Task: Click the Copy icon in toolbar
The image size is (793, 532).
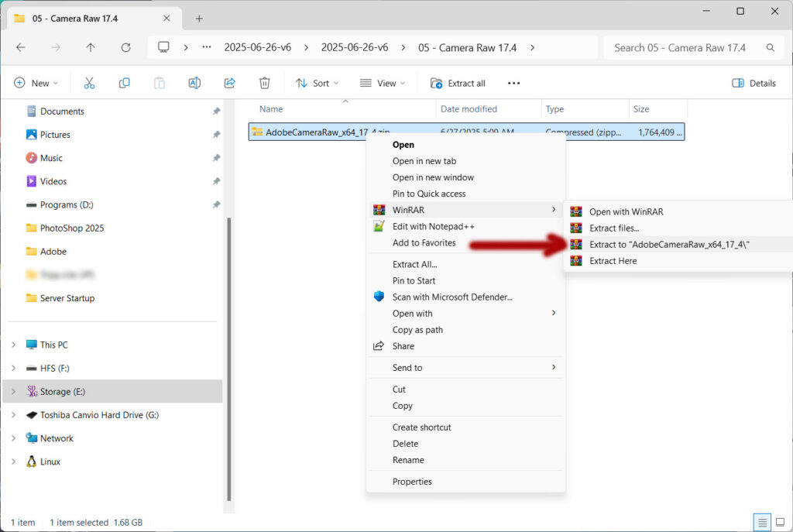Action: pyautogui.click(x=125, y=83)
